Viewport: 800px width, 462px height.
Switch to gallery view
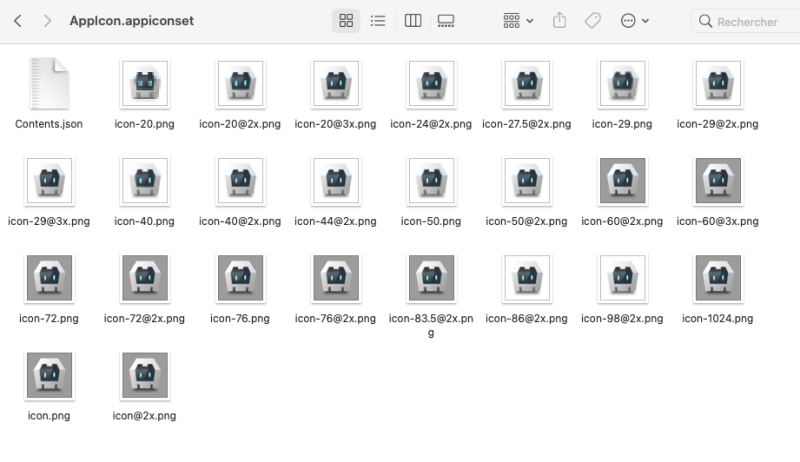[x=446, y=21]
